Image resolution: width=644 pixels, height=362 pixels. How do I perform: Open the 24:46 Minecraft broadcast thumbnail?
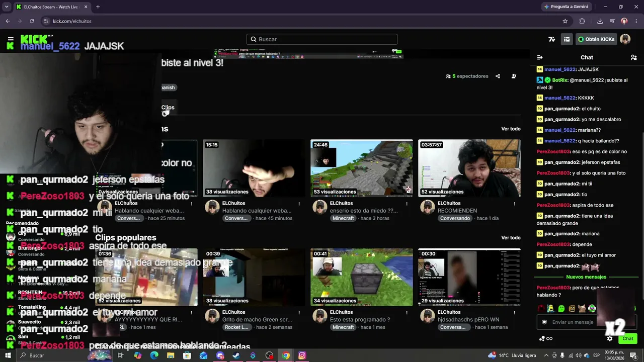pos(362,168)
